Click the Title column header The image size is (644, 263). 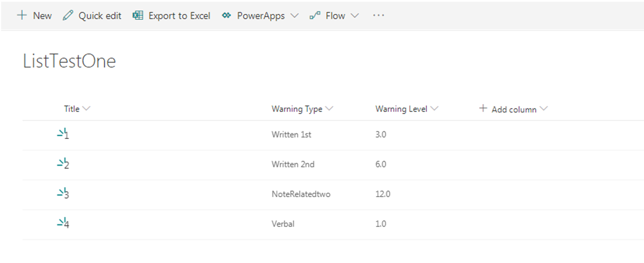point(71,109)
